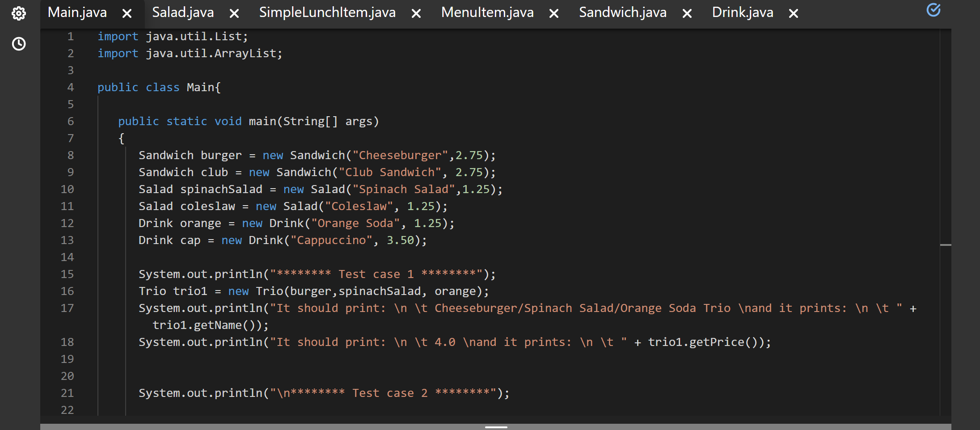The width and height of the screenshot is (980, 430).
Task: Close the Main.java tab
Action: 127,13
